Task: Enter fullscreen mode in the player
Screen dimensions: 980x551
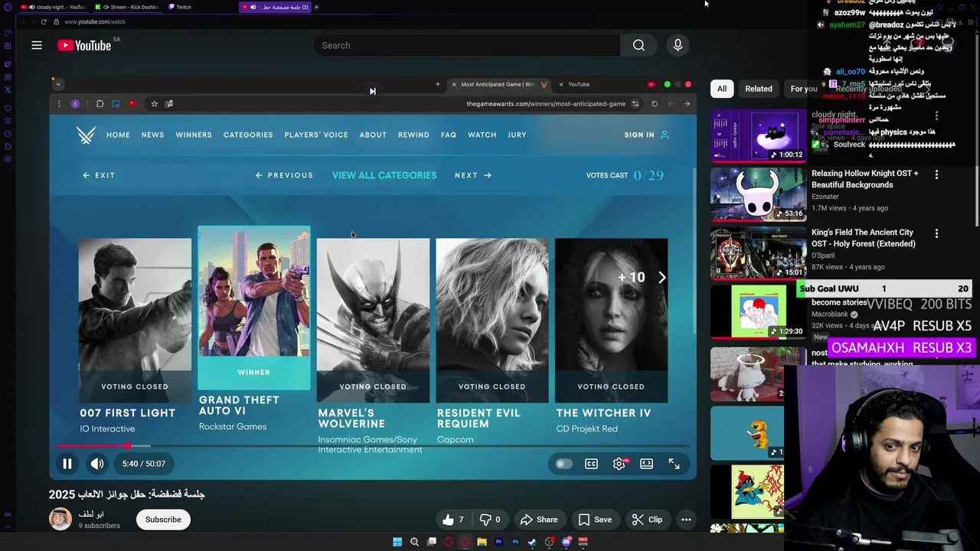Action: click(x=674, y=464)
